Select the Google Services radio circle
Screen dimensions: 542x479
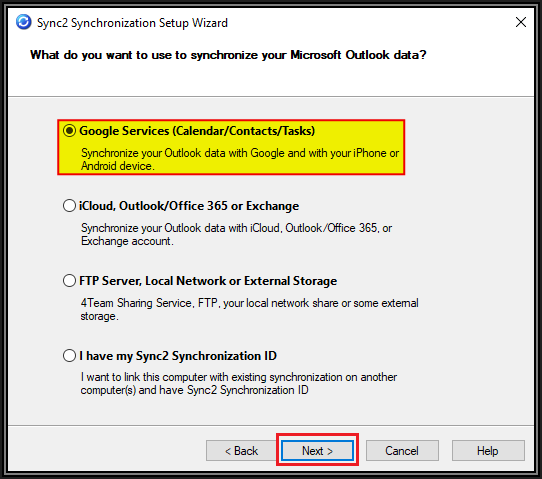[69, 131]
